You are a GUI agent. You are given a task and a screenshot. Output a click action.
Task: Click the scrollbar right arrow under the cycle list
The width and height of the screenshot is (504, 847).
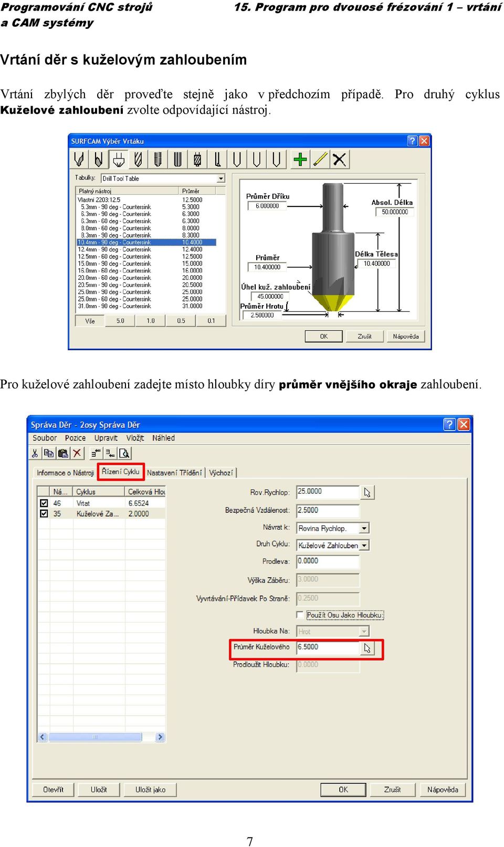[x=160, y=737]
